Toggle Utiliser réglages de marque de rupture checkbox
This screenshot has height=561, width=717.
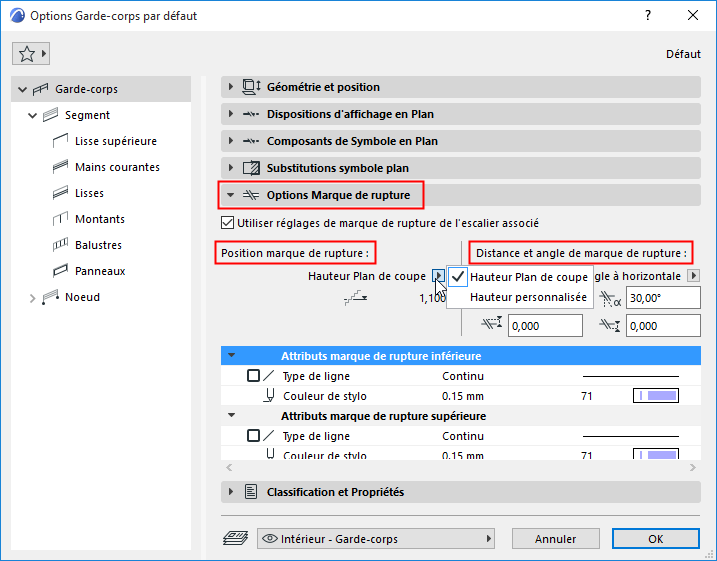click(x=226, y=223)
